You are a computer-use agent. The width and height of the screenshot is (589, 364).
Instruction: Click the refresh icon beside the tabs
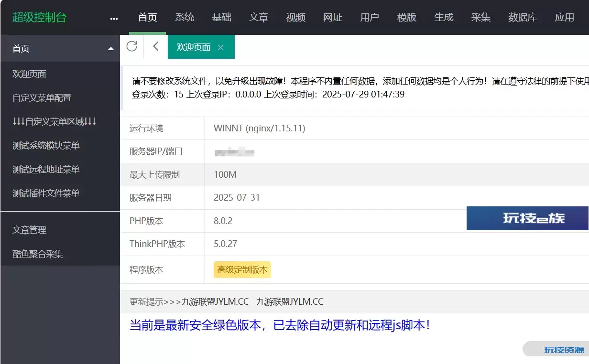(132, 46)
